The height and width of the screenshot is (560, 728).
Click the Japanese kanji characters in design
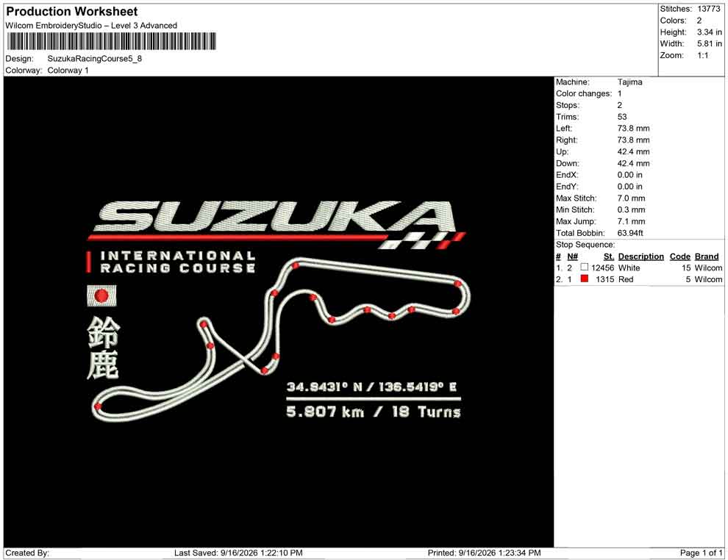(103, 348)
